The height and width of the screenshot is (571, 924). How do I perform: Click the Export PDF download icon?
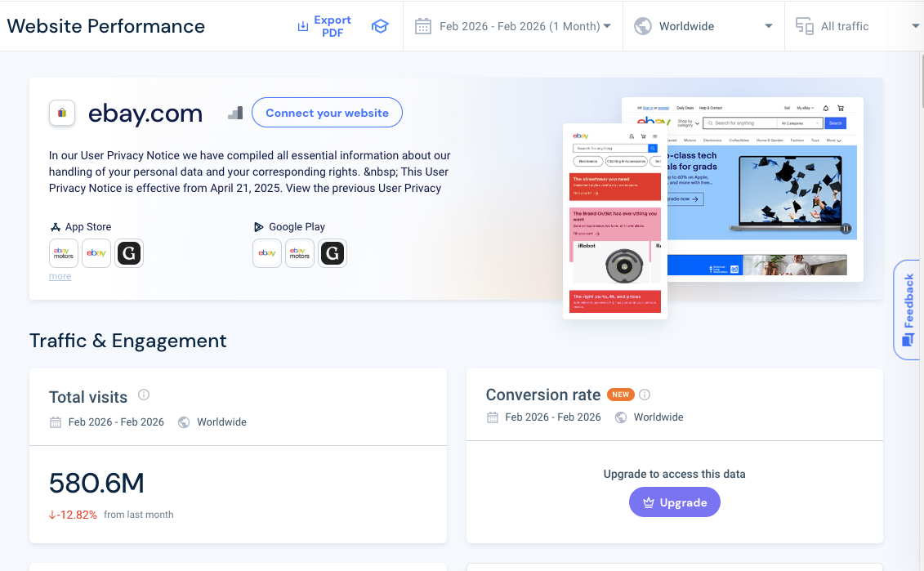[303, 26]
